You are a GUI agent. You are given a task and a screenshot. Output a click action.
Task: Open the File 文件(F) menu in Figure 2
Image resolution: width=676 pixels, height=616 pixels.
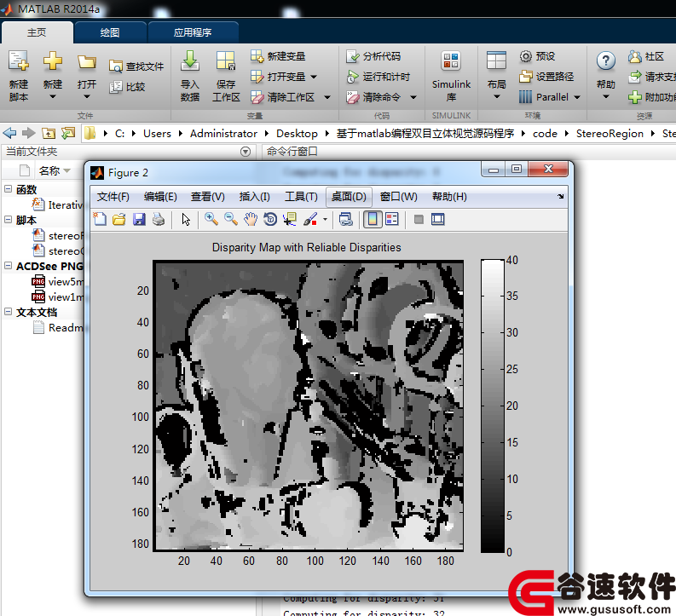tap(113, 197)
